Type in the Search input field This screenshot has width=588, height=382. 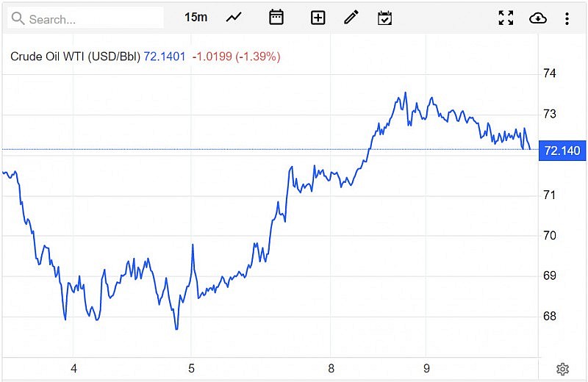pyautogui.click(x=92, y=18)
